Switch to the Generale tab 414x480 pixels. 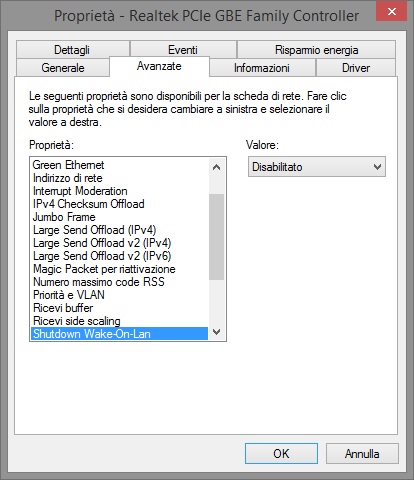tap(63, 68)
